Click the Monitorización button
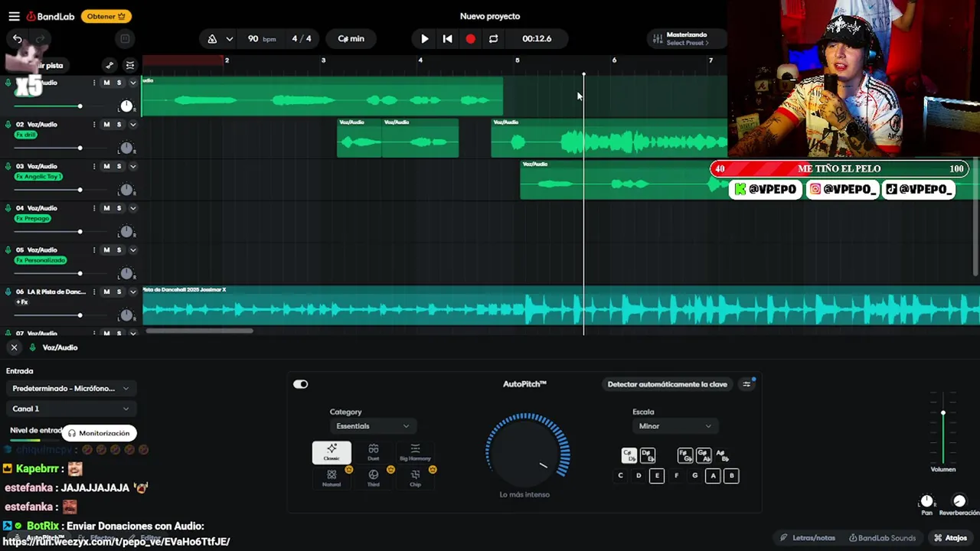 pos(99,433)
